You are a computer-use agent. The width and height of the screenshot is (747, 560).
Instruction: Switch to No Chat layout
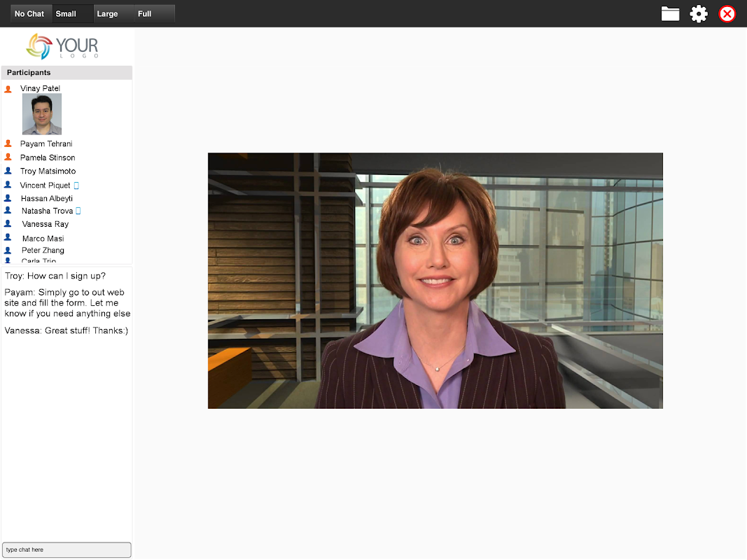[29, 14]
